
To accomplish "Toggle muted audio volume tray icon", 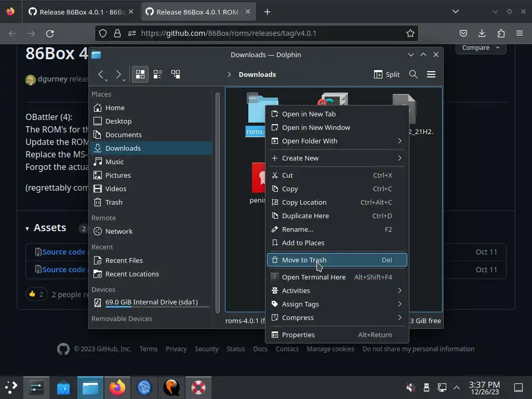I will (x=410, y=387).
